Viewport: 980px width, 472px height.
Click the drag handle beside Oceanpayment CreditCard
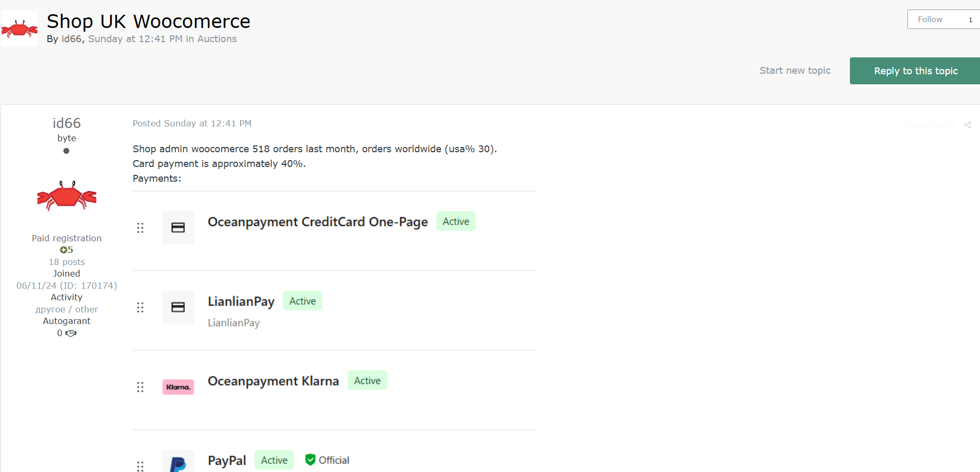pyautogui.click(x=140, y=228)
